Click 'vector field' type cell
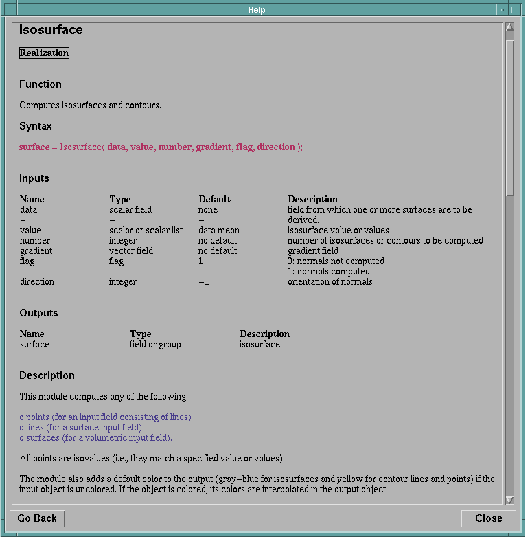This screenshot has height=537, width=525. click(x=131, y=251)
